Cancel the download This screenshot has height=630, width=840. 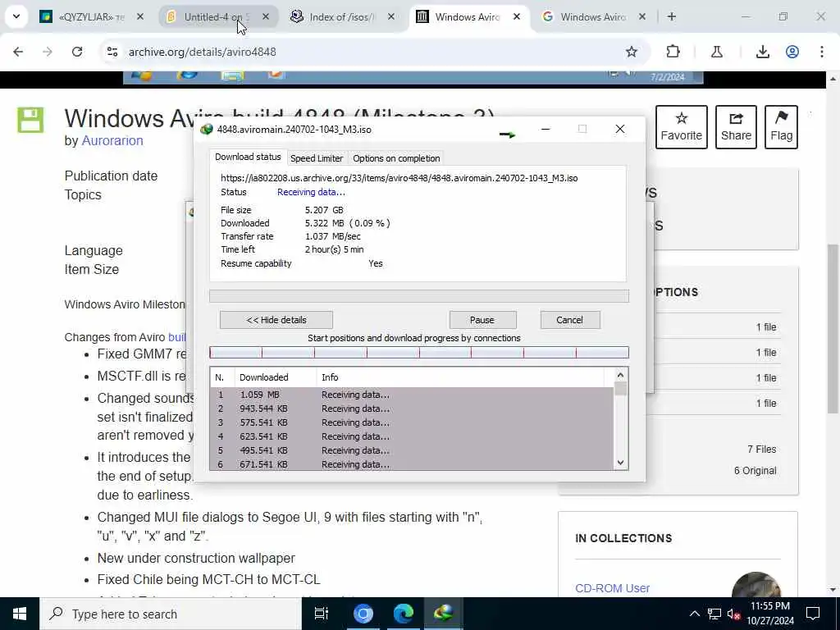(570, 320)
